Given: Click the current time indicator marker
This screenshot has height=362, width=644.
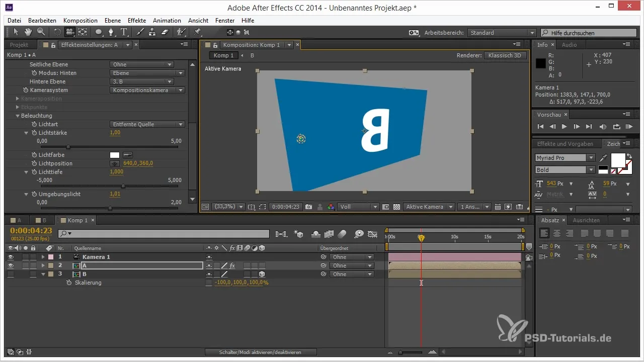Looking at the screenshot, I should (421, 237).
